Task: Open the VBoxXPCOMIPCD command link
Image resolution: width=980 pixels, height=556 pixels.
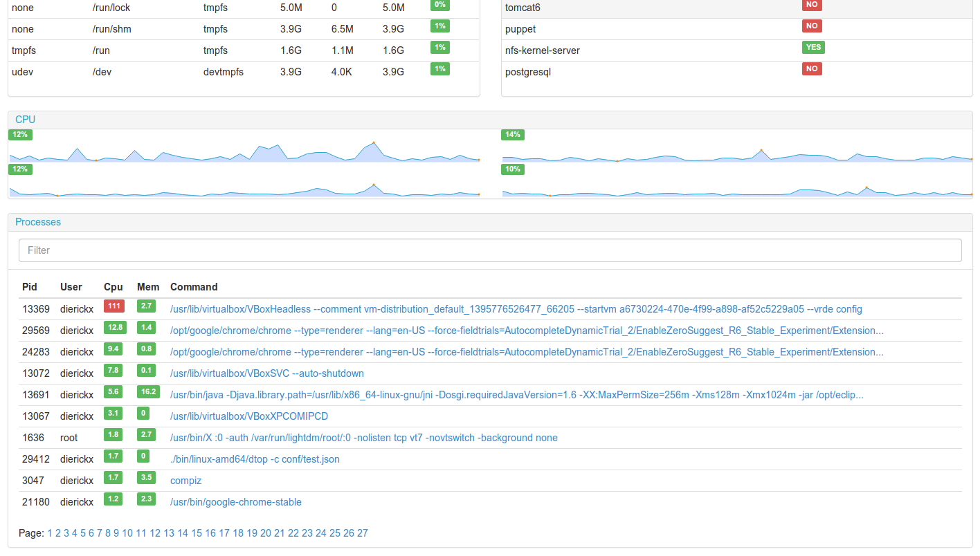Action: point(249,416)
